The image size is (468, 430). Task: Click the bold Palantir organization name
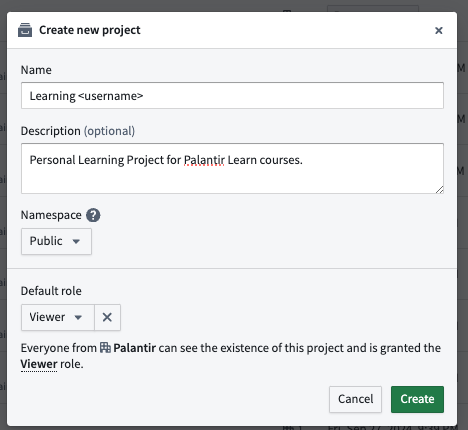tap(135, 348)
